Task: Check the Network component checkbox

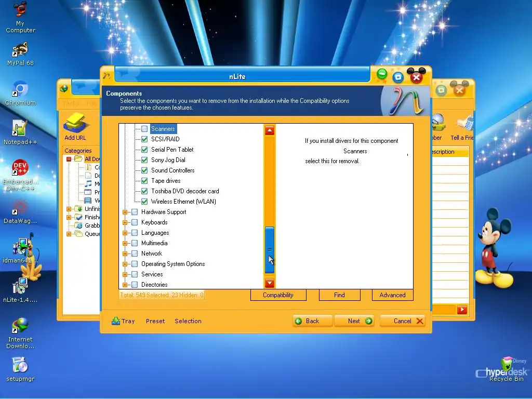Action: (135, 254)
